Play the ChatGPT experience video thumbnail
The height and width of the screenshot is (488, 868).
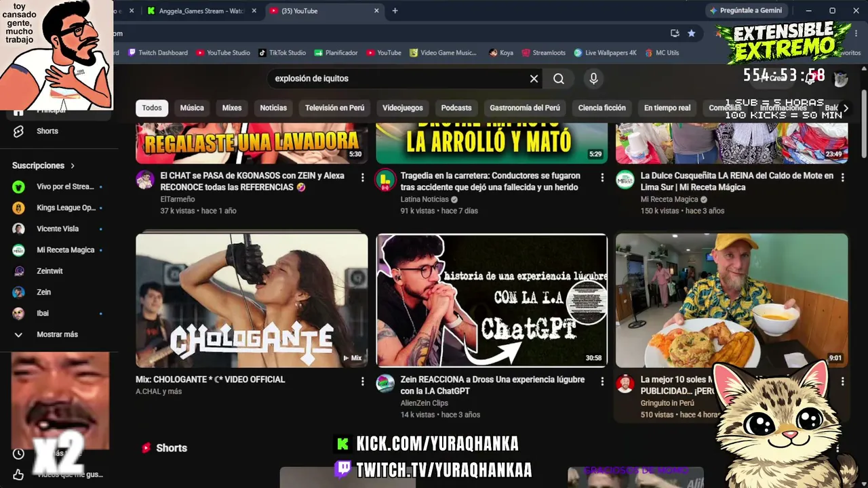coord(492,300)
